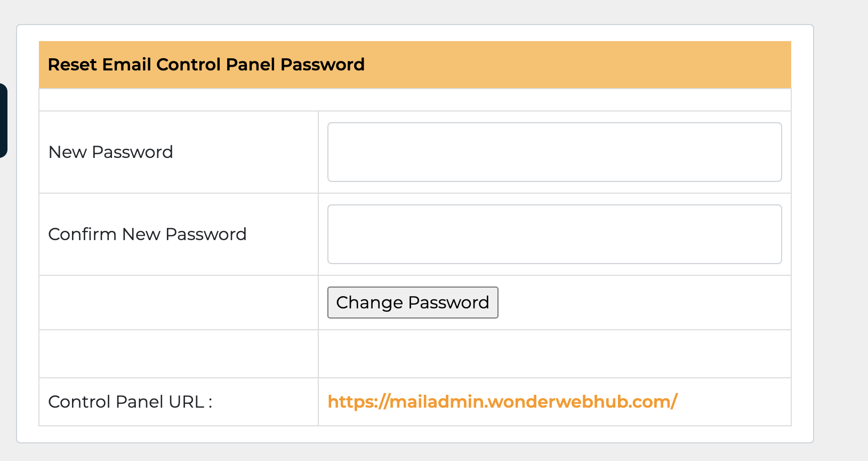Click the New Password input field
Image resolution: width=868 pixels, height=461 pixels.
[x=554, y=152]
